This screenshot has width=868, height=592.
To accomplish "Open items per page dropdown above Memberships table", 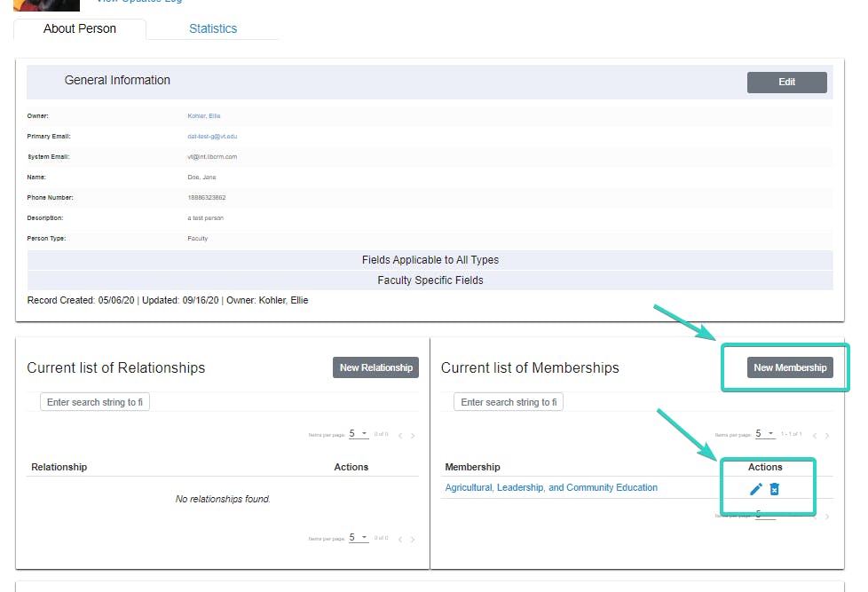I will (x=765, y=434).
